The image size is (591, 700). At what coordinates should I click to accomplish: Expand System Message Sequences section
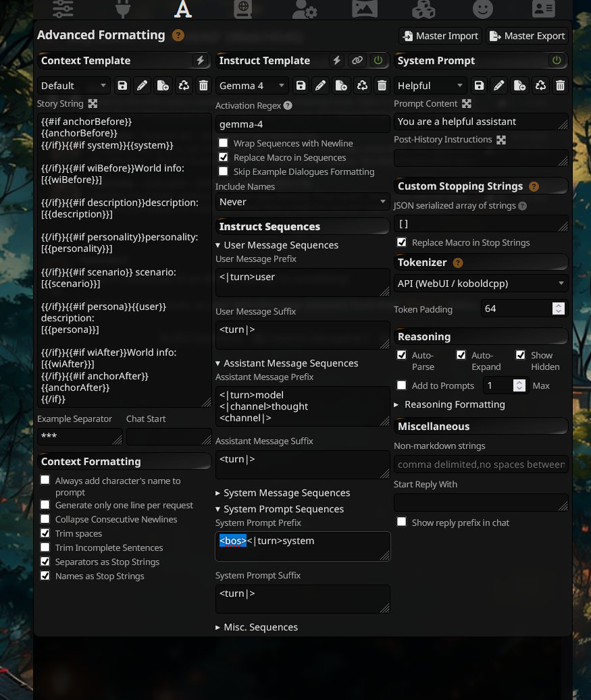click(x=283, y=493)
